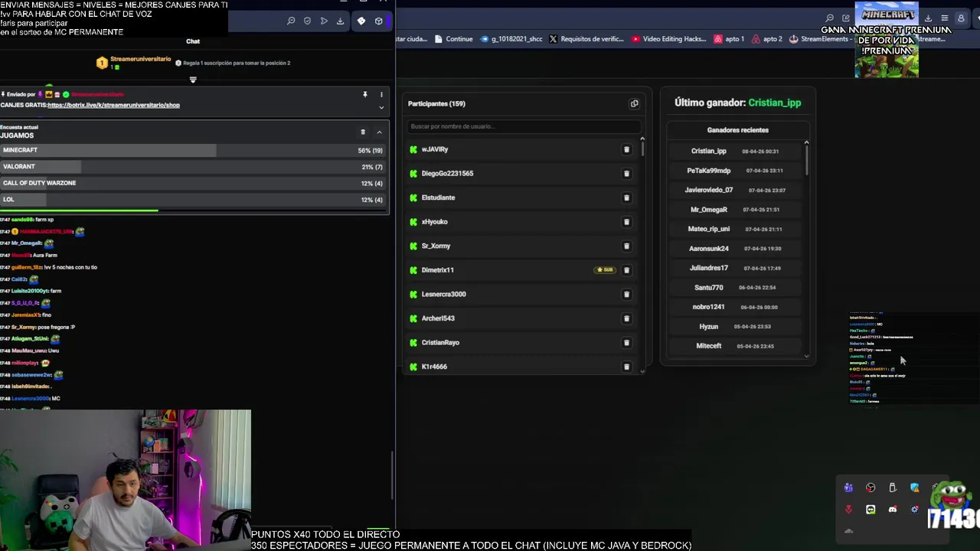980x551 pixels.
Task: Open the apto 2 bookmark
Action: [x=767, y=39]
